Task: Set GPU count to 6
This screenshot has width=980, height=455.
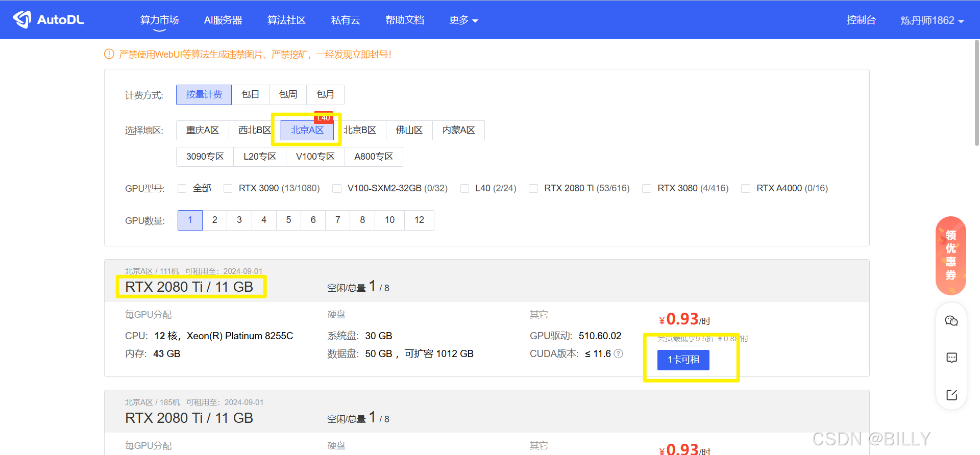Action: [313, 220]
